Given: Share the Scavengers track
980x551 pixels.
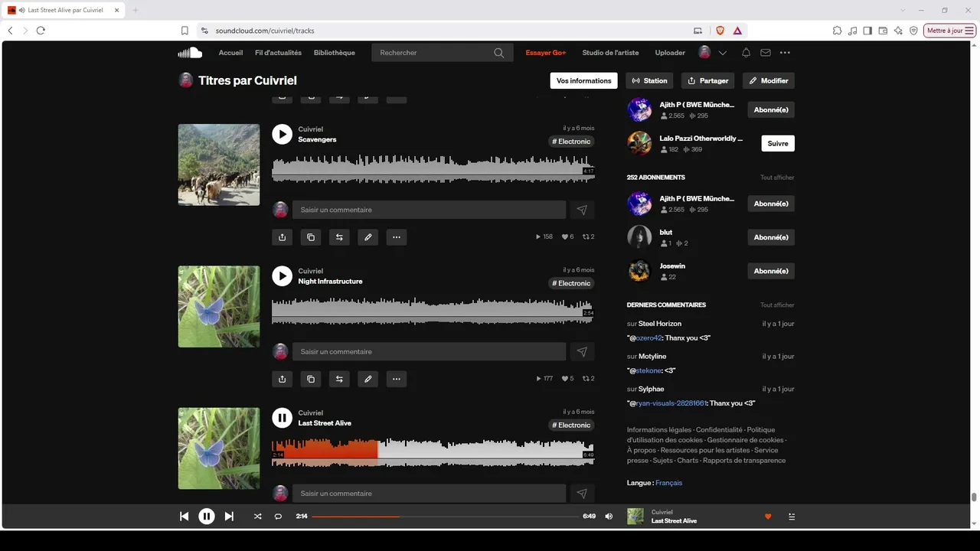Looking at the screenshot, I should (x=282, y=237).
